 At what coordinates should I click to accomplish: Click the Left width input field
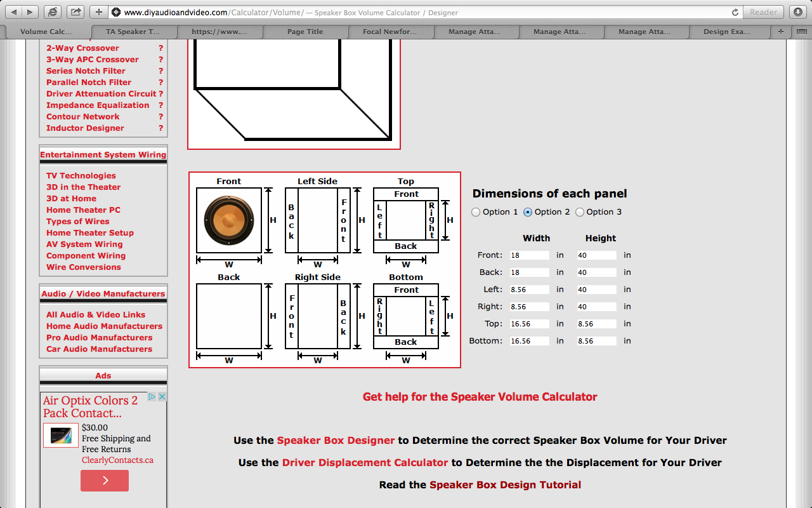(x=529, y=290)
